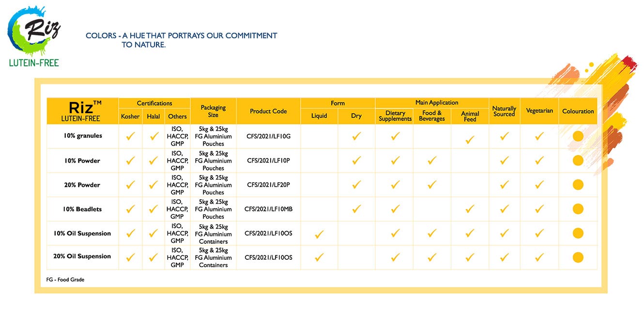644x312 pixels.
Task: Click Food & Beverages checkmark for 20% Powder
Action: (x=432, y=184)
